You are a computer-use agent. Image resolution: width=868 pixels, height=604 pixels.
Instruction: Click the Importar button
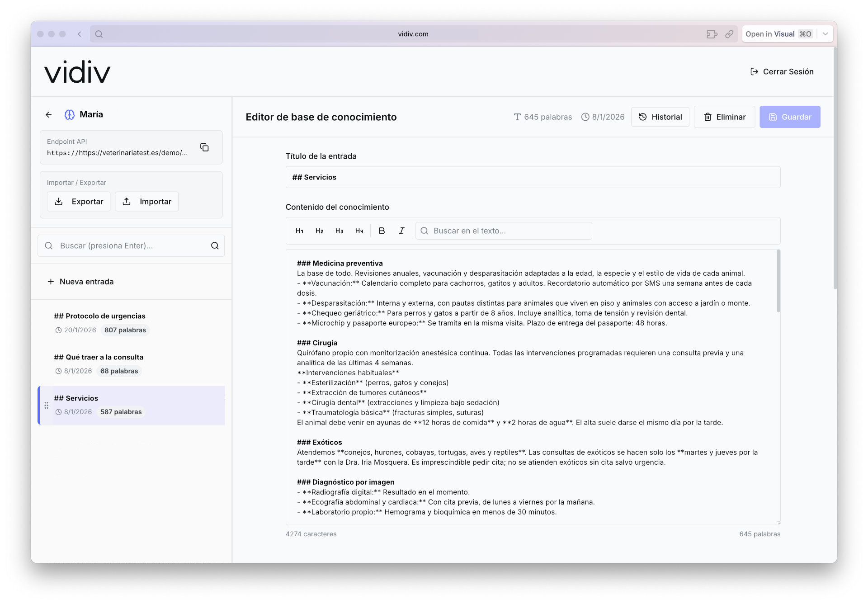146,202
